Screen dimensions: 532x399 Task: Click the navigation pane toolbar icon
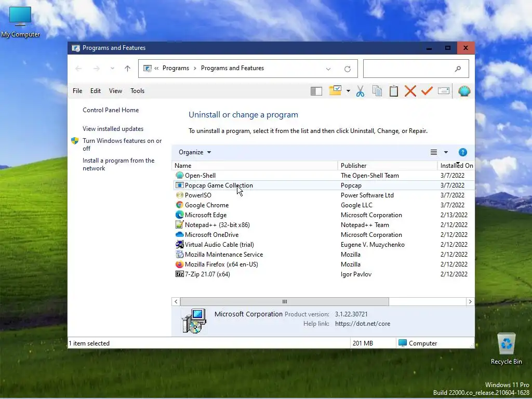[316, 91]
